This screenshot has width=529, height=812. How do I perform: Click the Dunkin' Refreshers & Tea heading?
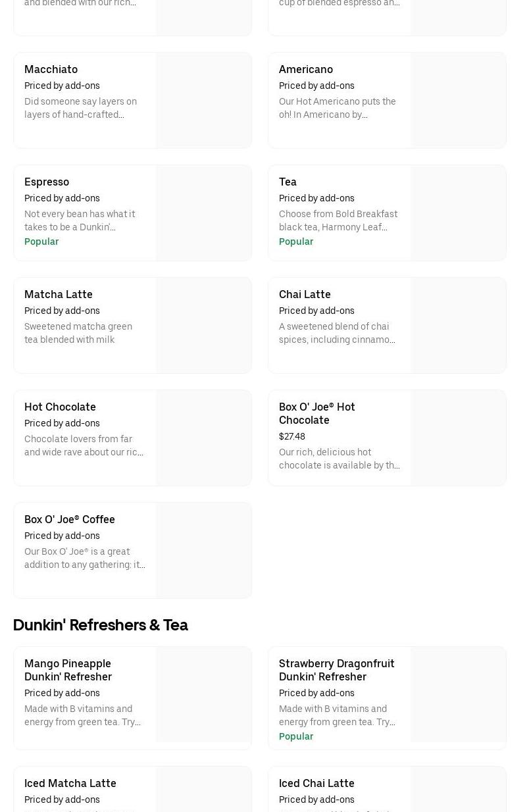click(x=100, y=624)
